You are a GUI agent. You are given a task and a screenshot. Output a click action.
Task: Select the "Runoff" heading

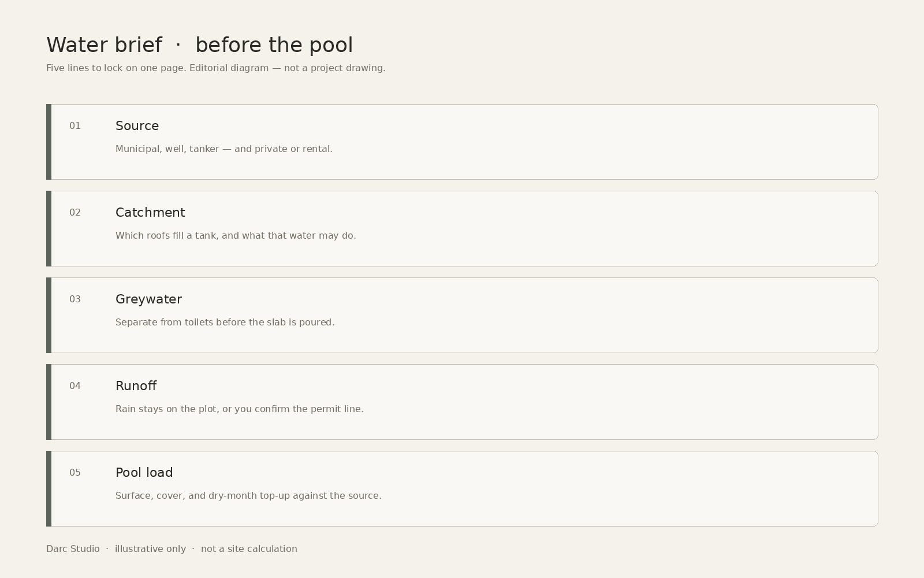click(136, 386)
